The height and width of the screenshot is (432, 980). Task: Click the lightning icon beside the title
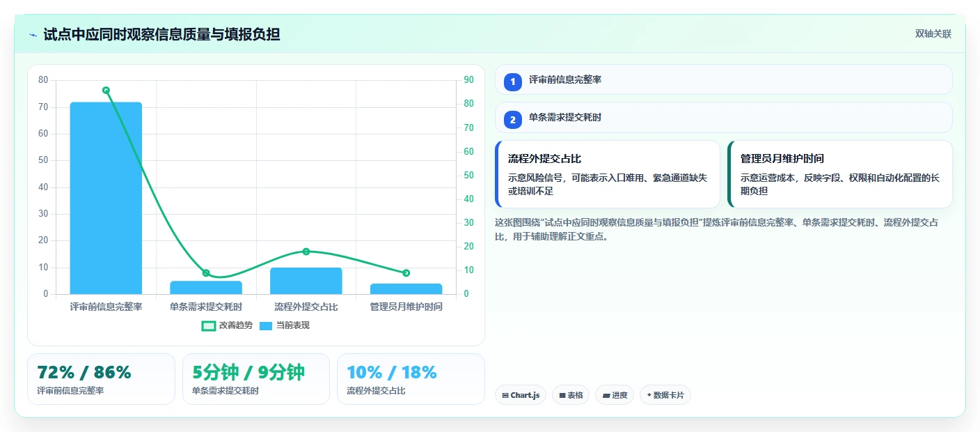coord(33,35)
